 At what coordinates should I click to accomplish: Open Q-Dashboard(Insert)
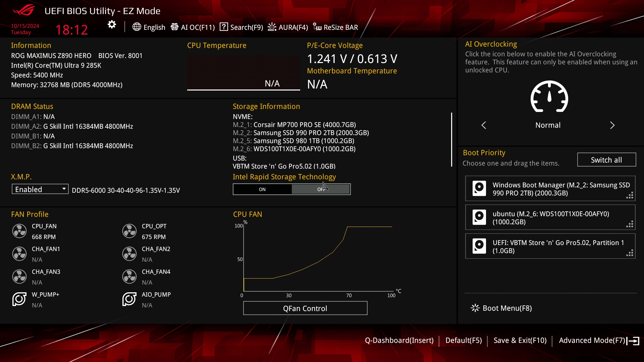pyautogui.click(x=399, y=341)
